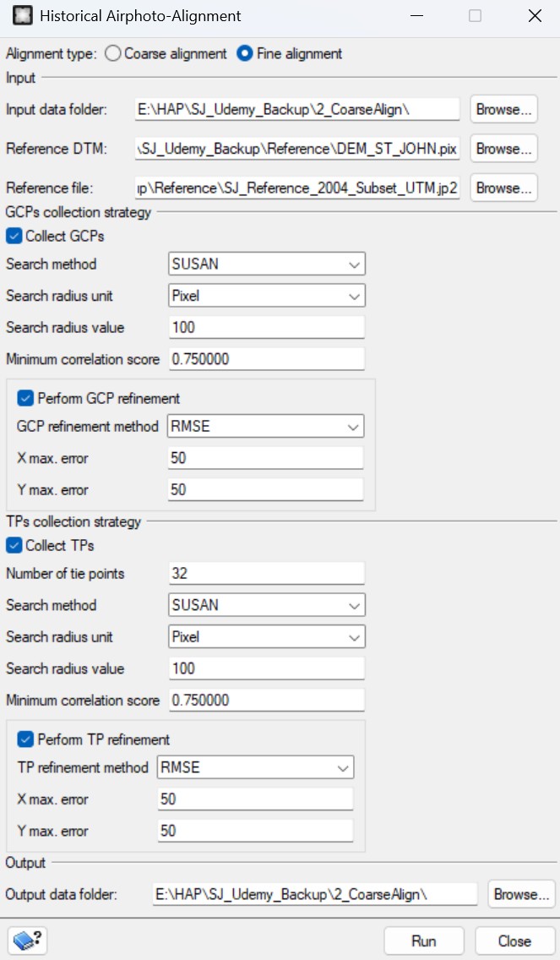Click the Close button
The height and width of the screenshot is (960, 560).
tap(514, 941)
